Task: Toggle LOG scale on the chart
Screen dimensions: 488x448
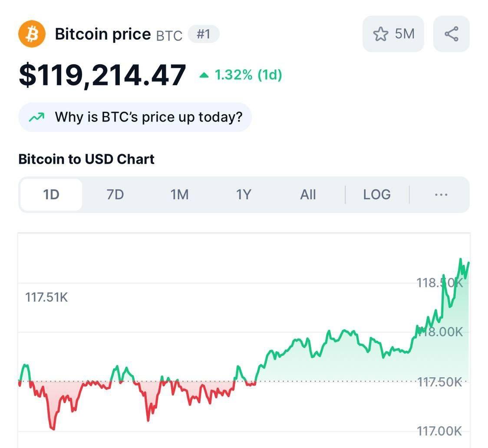Action: click(x=377, y=194)
